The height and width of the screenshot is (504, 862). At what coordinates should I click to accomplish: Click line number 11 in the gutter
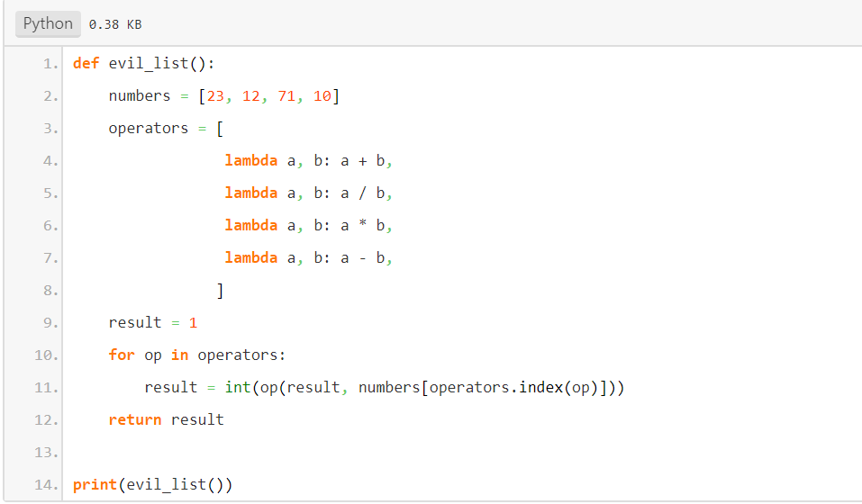pyautogui.click(x=46, y=388)
